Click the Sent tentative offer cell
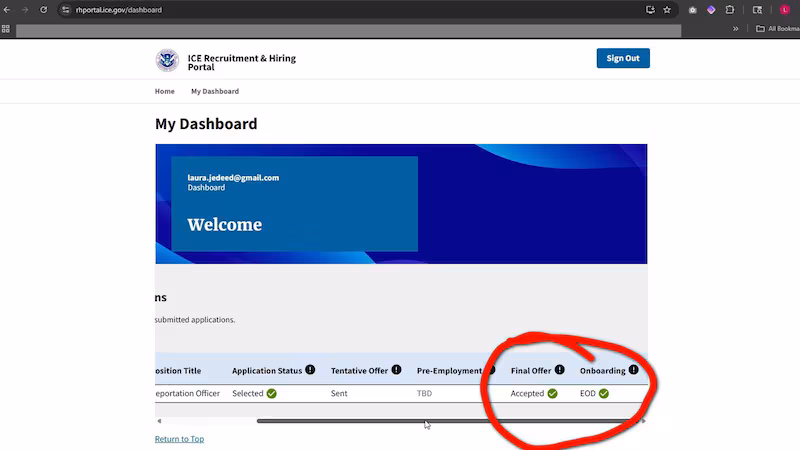This screenshot has width=800, height=450. 339,393
